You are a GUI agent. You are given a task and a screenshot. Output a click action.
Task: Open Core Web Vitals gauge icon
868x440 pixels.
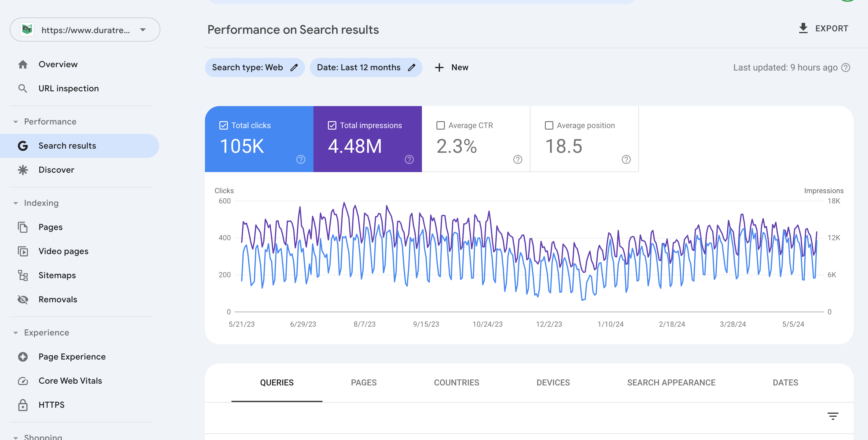click(x=23, y=381)
